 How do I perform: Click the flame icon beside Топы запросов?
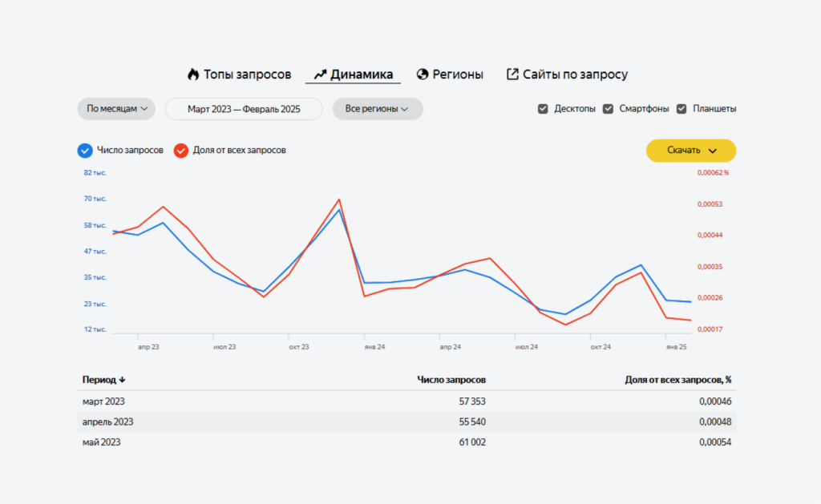(x=192, y=75)
